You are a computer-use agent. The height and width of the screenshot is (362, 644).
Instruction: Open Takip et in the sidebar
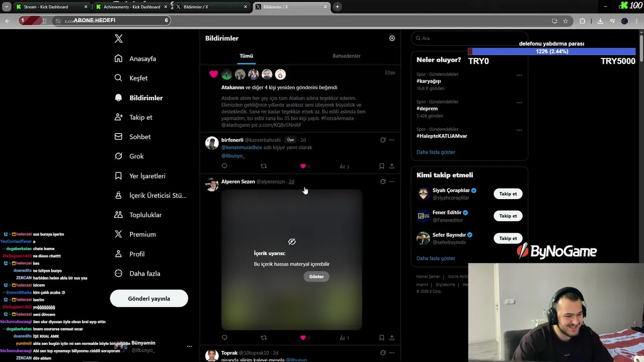pos(133,117)
